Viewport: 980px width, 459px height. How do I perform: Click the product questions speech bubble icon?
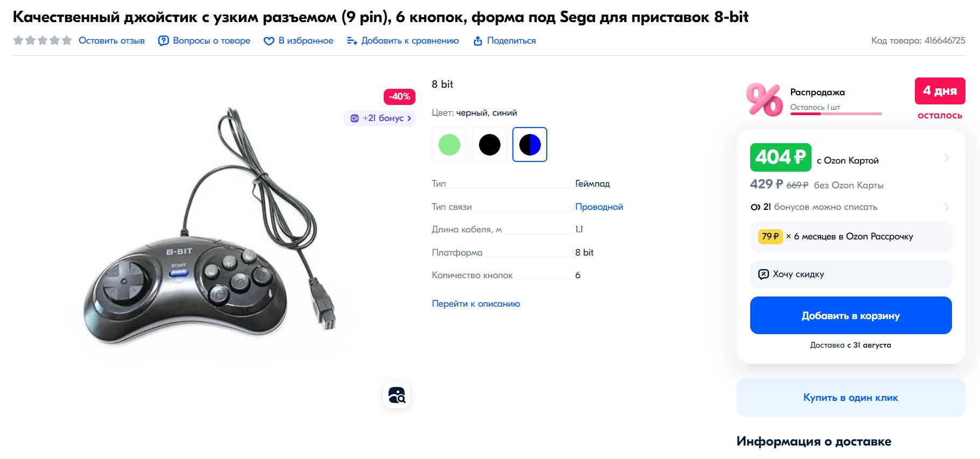pos(163,41)
